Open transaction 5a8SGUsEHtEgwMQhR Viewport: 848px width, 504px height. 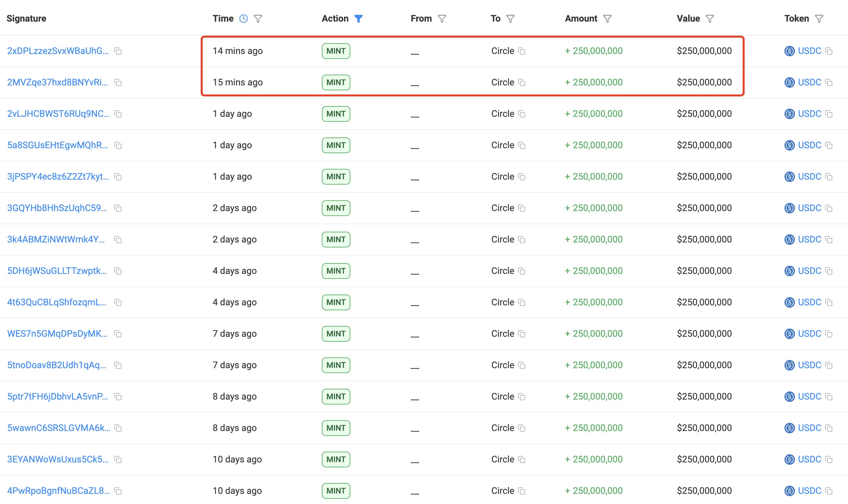[x=57, y=145]
